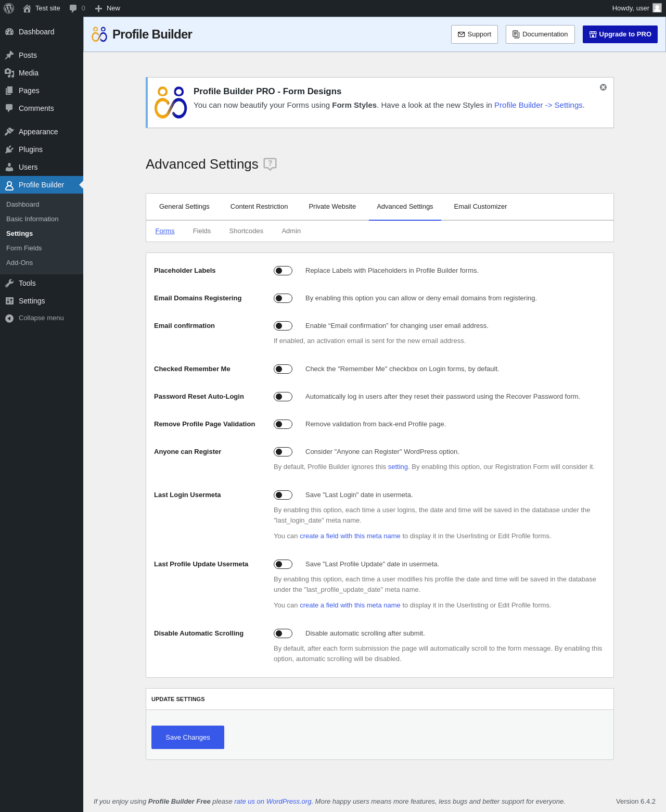Open the Private Website tab

pyautogui.click(x=332, y=207)
